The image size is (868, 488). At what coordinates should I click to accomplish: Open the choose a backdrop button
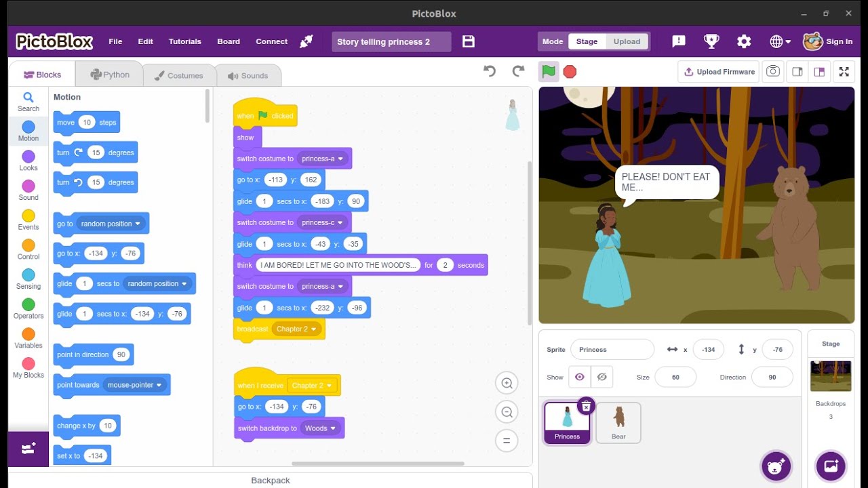point(831,466)
